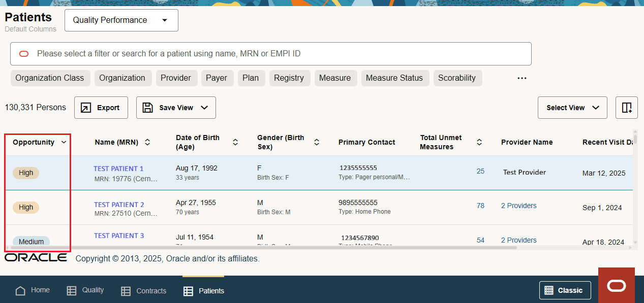Switch to the Contracts tab

coord(144,291)
